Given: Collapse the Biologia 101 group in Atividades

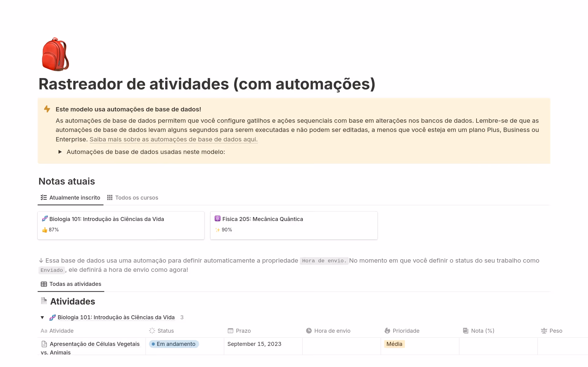Looking at the screenshot, I should 43,317.
